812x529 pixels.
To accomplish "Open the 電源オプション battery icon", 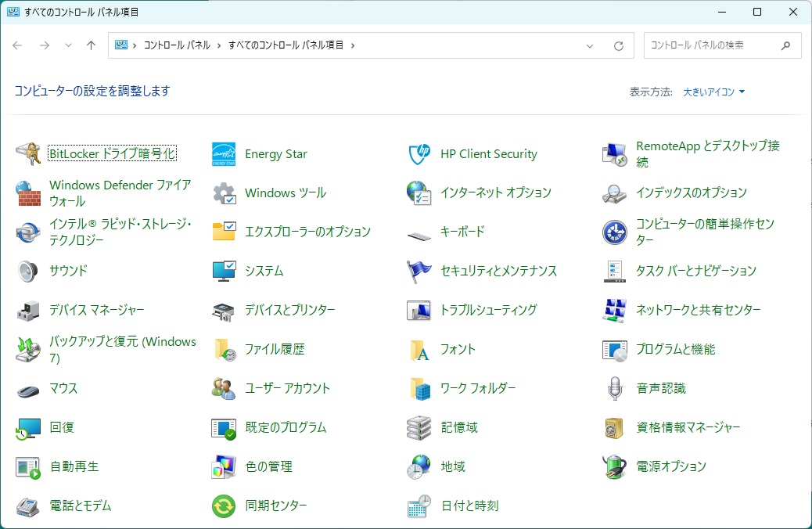I will coord(615,466).
